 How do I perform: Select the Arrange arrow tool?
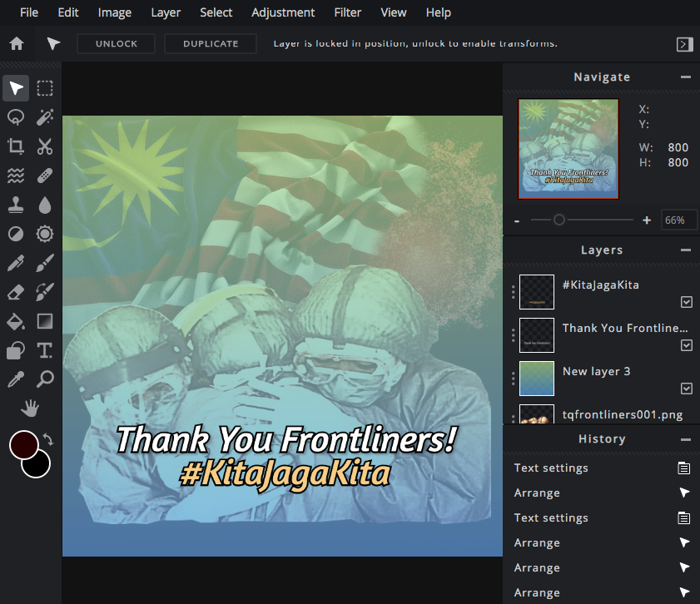click(16, 88)
